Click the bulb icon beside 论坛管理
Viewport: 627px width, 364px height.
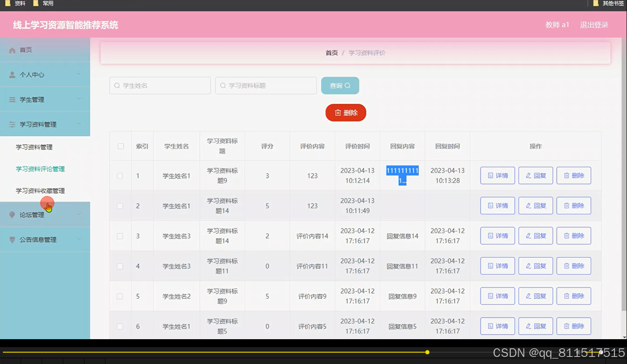[x=12, y=215]
